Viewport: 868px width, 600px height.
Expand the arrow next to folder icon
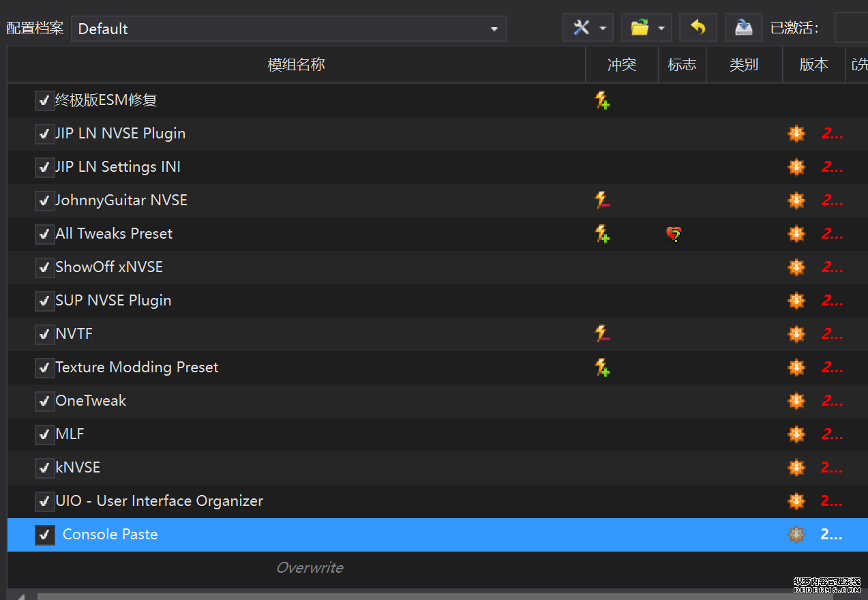coord(661,28)
